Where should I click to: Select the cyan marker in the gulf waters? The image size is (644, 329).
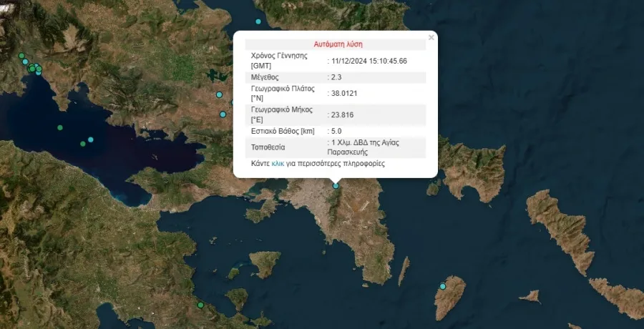[x=91, y=139]
